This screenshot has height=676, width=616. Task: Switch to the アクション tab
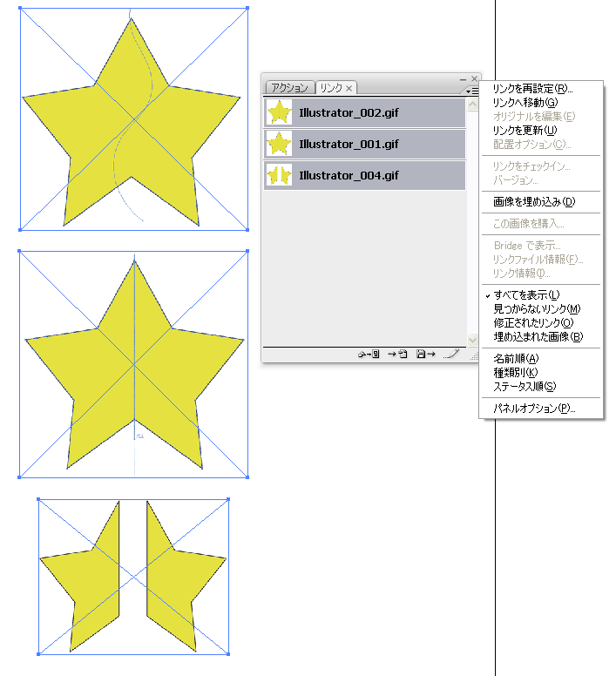289,88
